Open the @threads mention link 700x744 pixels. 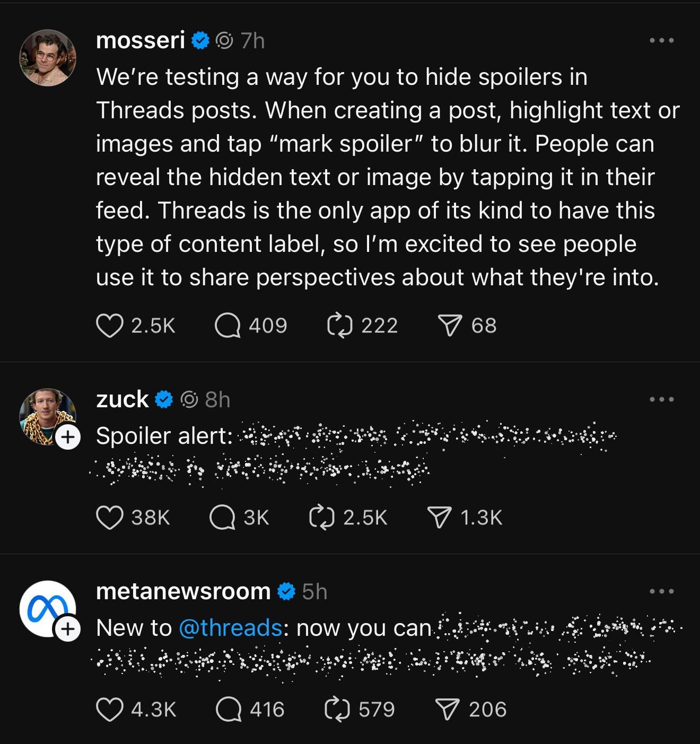(231, 628)
